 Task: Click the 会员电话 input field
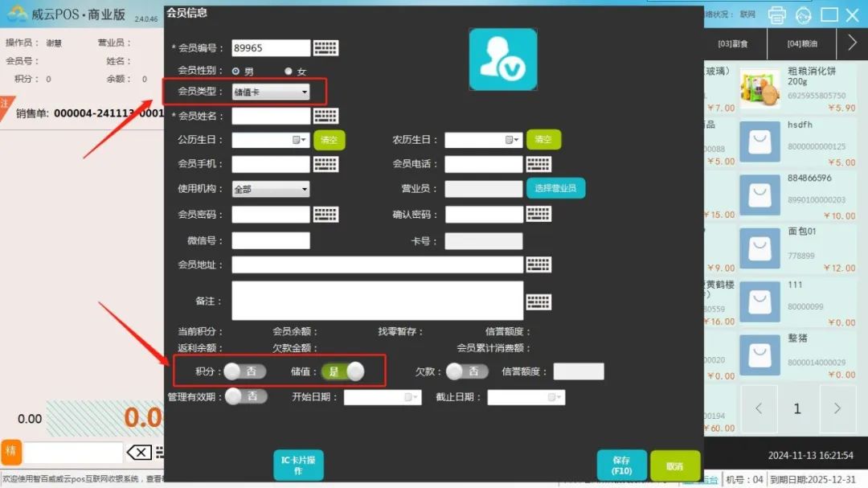click(483, 164)
